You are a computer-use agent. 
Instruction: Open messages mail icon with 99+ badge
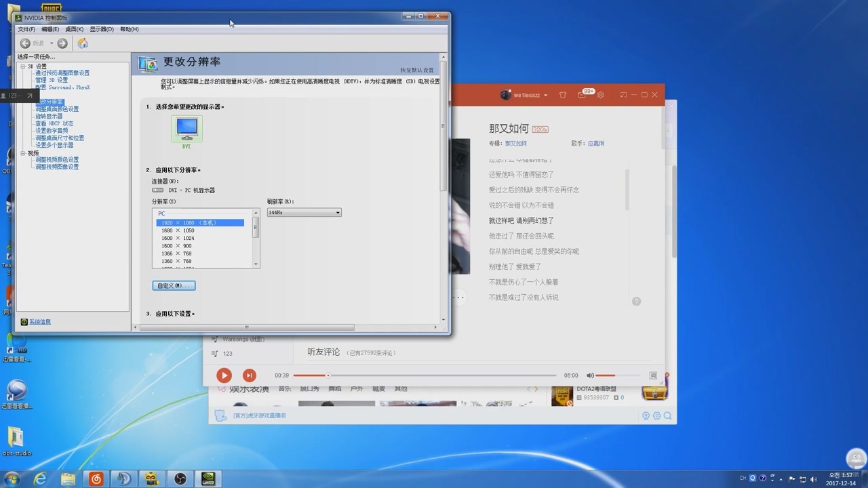pyautogui.click(x=583, y=95)
